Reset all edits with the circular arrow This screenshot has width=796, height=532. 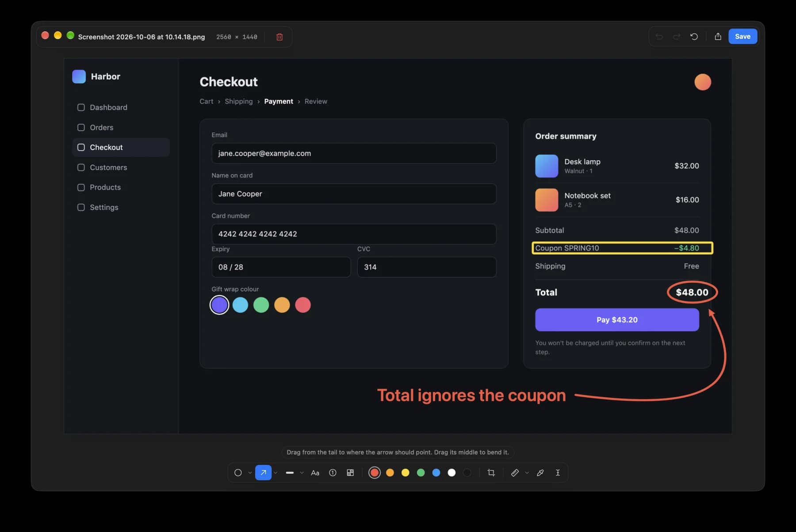tap(694, 37)
